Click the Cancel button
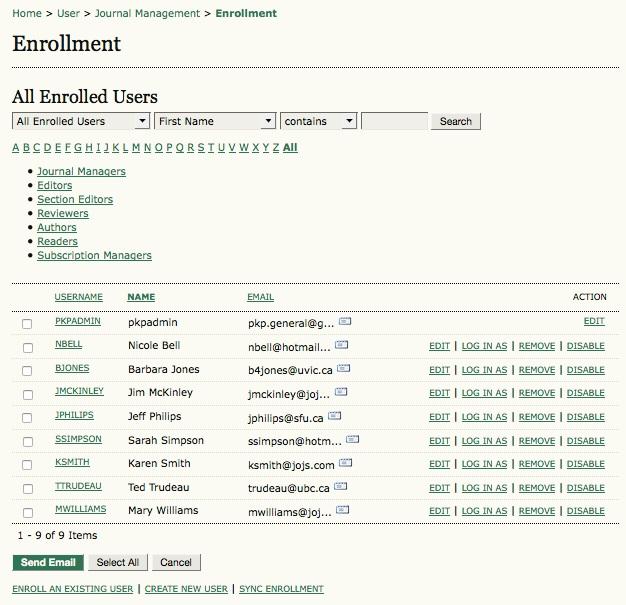Screen dimensions: 626x605 [x=176, y=562]
